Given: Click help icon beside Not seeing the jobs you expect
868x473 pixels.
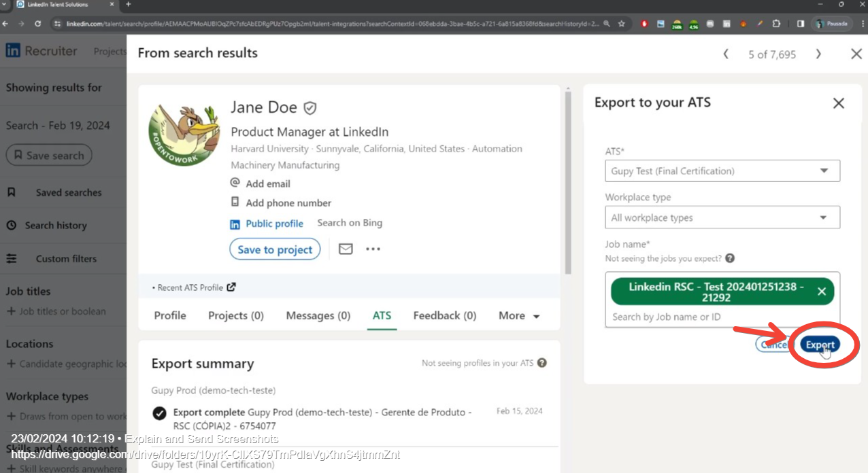Looking at the screenshot, I should click(730, 258).
